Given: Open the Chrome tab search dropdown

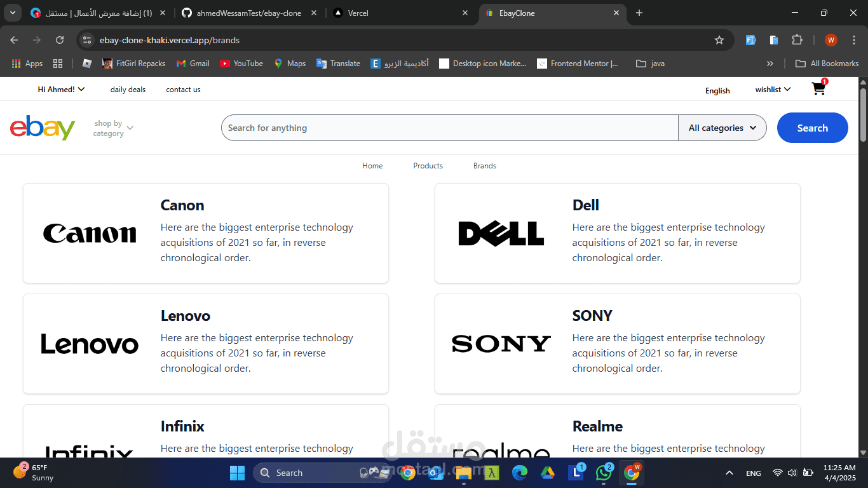Looking at the screenshot, I should click(x=13, y=13).
